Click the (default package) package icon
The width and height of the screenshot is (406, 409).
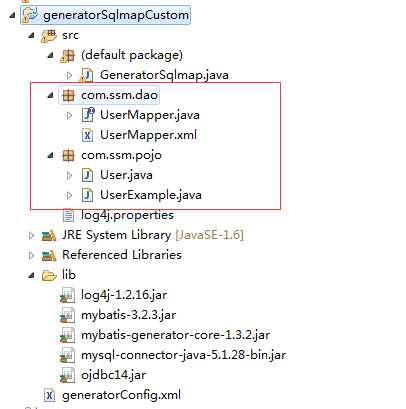click(68, 56)
